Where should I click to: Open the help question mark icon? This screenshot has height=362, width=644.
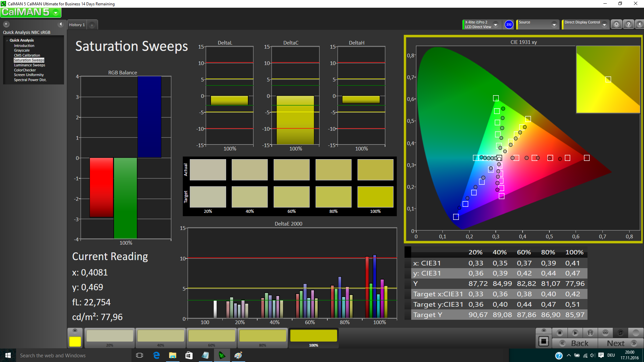pos(628,24)
